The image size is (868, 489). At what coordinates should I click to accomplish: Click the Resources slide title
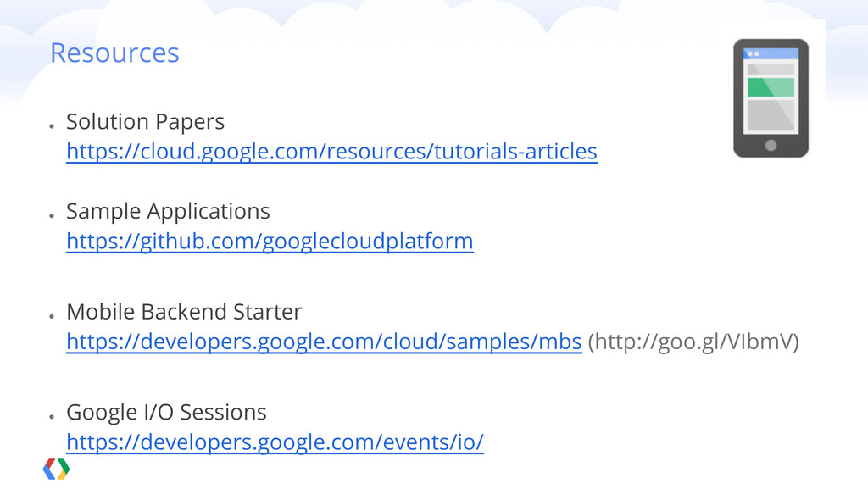(114, 53)
